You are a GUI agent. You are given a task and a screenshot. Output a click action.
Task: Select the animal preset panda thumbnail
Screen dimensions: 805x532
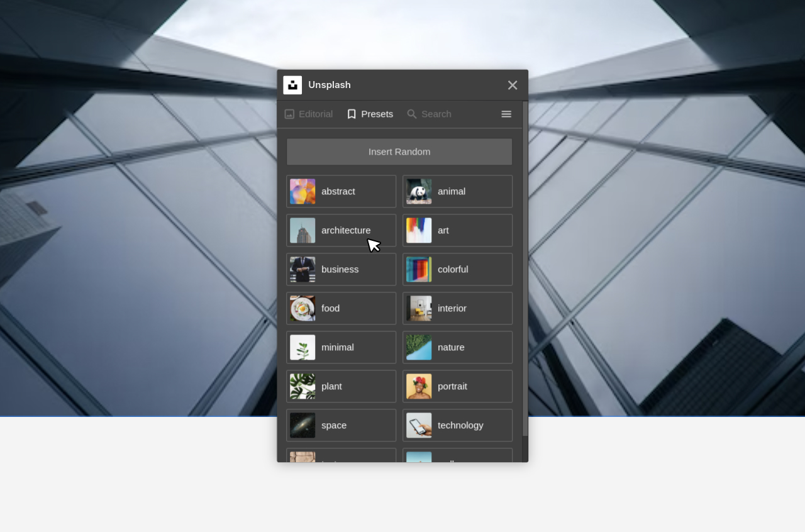click(x=419, y=191)
